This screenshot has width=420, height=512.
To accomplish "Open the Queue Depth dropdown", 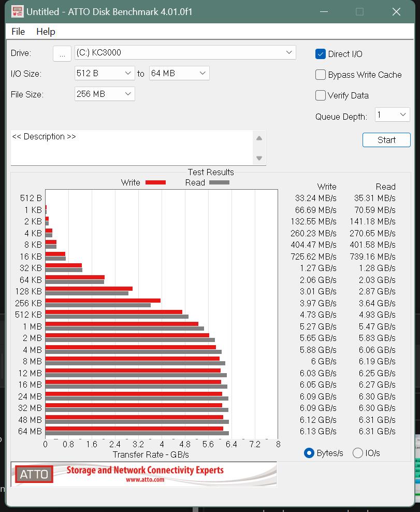I will coord(392,115).
